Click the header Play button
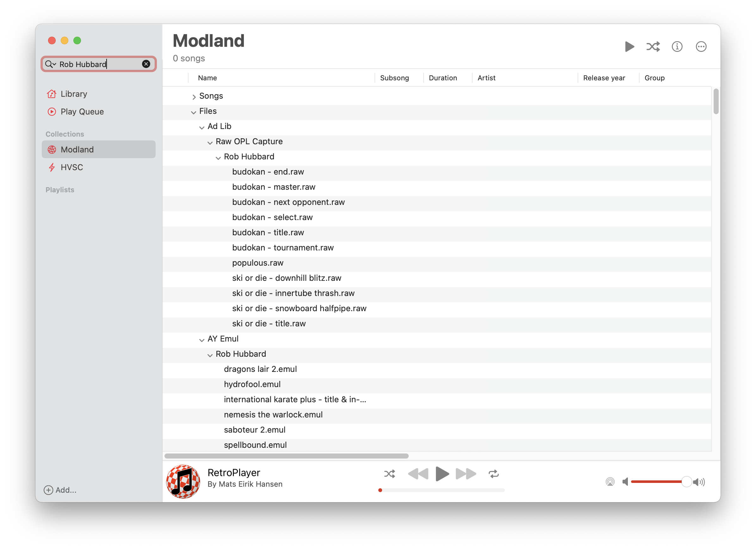The width and height of the screenshot is (756, 549). [629, 47]
